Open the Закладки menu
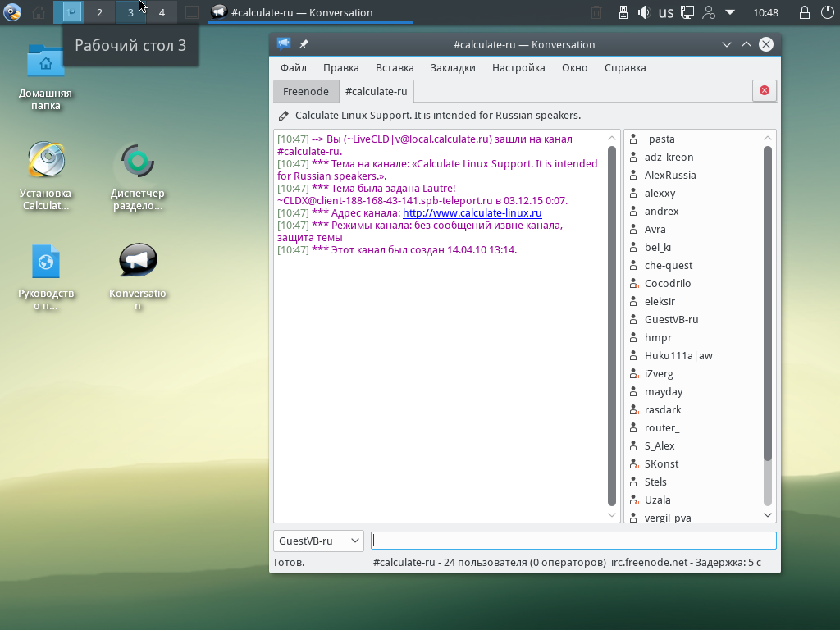The image size is (840, 630). 453,68
